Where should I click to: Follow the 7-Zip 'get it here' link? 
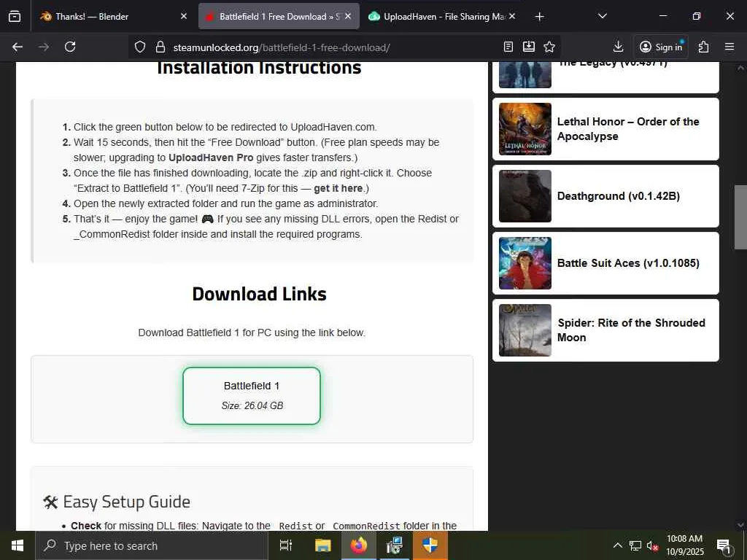338,188
